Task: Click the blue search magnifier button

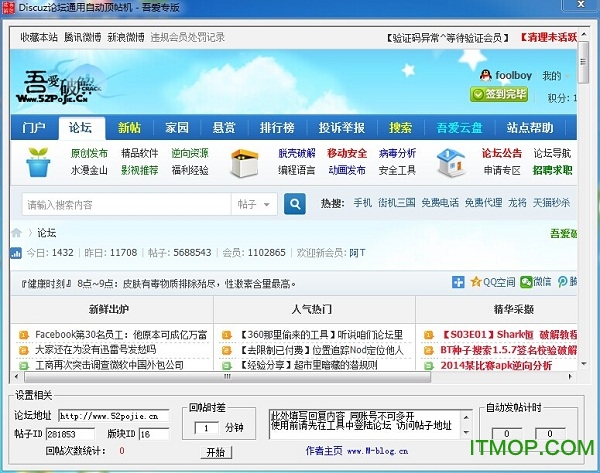Action: tap(295, 204)
